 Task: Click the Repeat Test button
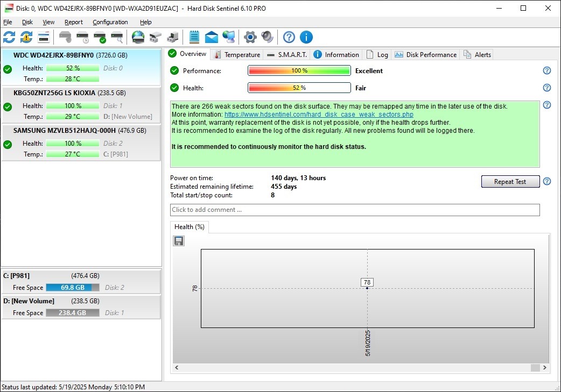coord(510,182)
